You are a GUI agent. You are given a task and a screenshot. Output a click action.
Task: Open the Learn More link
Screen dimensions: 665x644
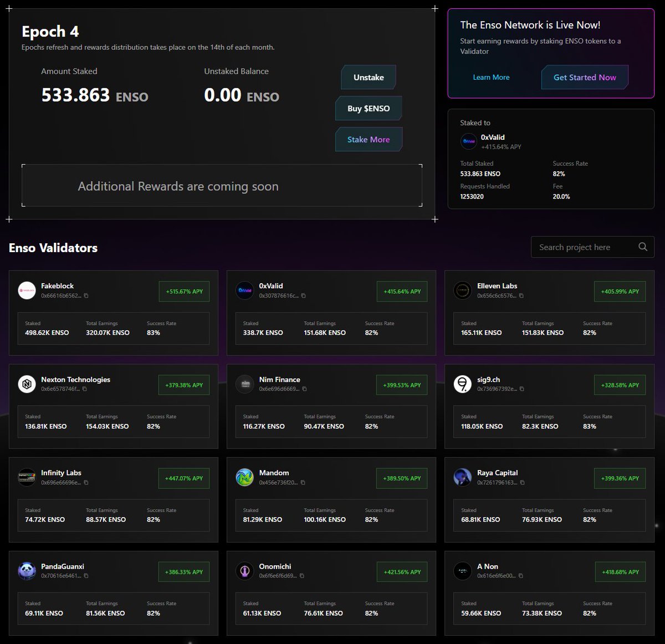[491, 78]
